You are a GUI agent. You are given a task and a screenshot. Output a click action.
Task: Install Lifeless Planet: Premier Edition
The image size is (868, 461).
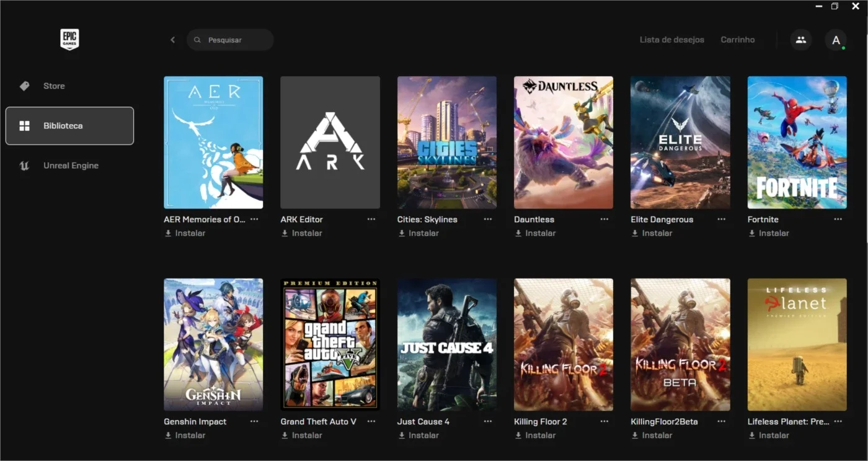click(x=769, y=436)
